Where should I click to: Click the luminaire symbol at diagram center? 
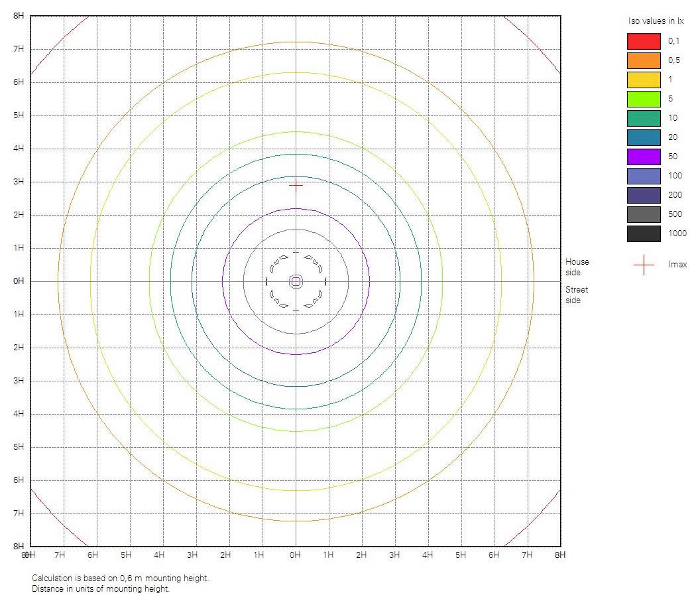point(296,281)
